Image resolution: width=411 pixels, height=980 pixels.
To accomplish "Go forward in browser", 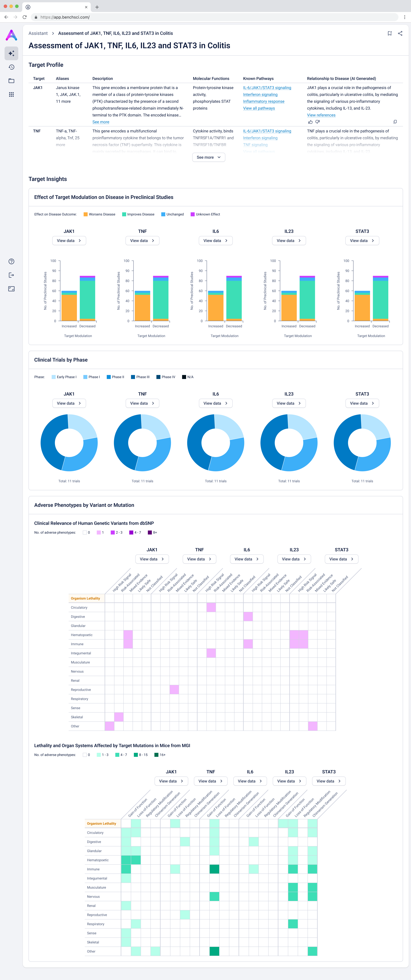I will 15,17.
